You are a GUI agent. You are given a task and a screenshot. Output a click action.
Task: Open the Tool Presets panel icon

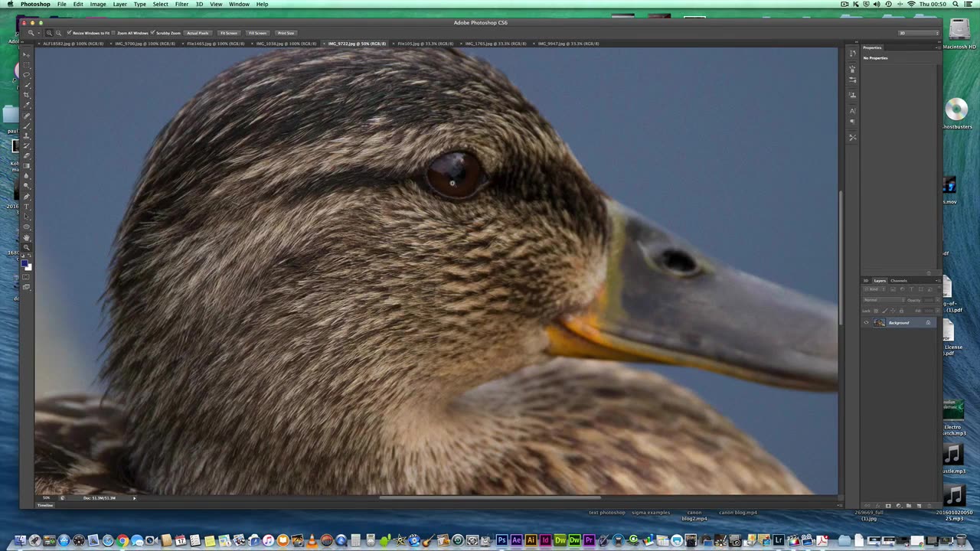(x=853, y=138)
